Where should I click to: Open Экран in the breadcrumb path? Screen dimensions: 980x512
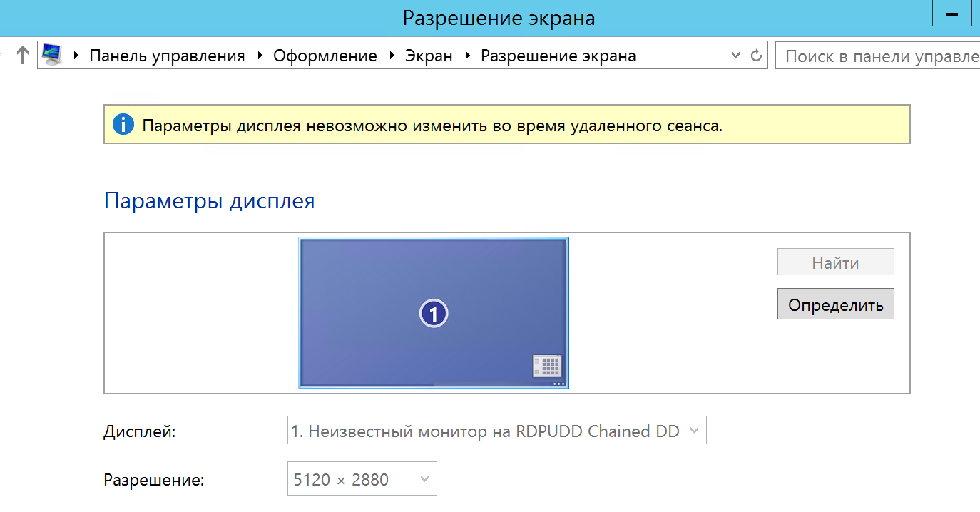pyautogui.click(x=429, y=56)
